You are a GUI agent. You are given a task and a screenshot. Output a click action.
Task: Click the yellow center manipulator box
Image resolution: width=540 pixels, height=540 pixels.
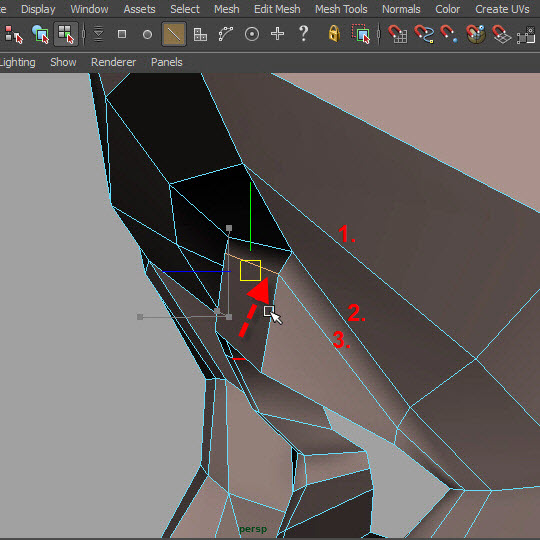click(250, 270)
